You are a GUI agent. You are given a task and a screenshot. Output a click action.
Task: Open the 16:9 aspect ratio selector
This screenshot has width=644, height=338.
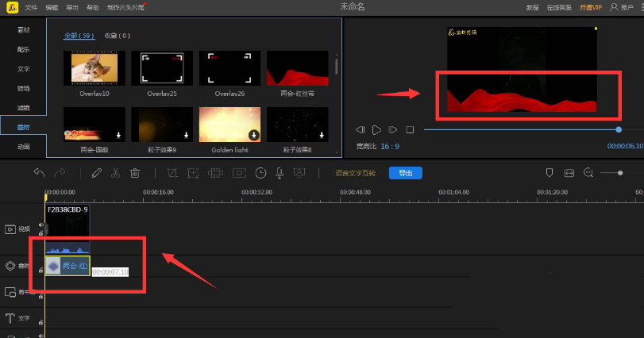click(x=390, y=147)
